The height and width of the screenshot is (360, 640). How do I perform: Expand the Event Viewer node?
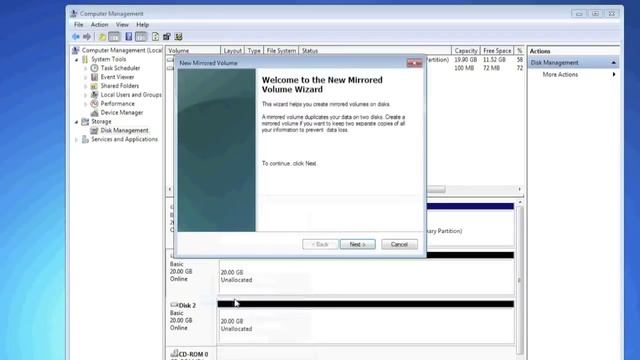coord(86,77)
